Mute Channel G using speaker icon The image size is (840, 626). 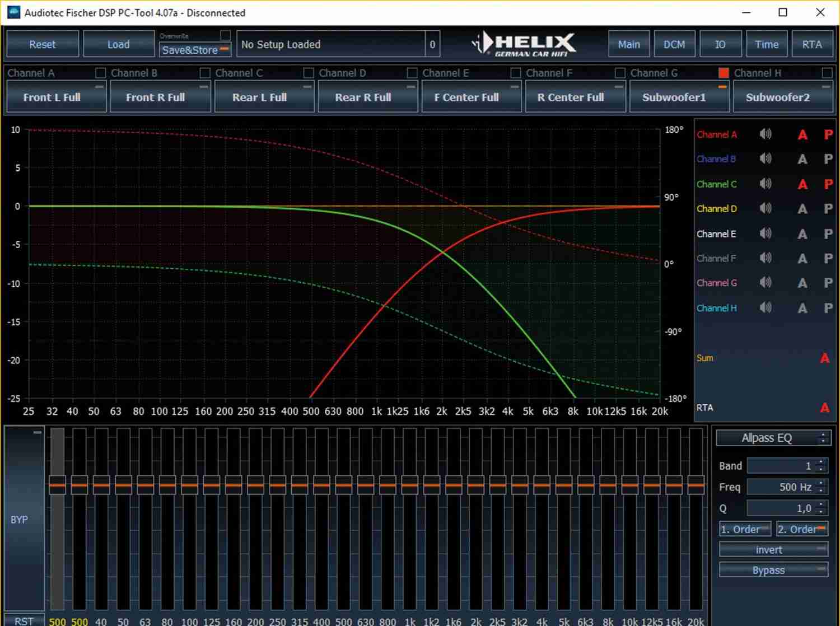(x=766, y=283)
